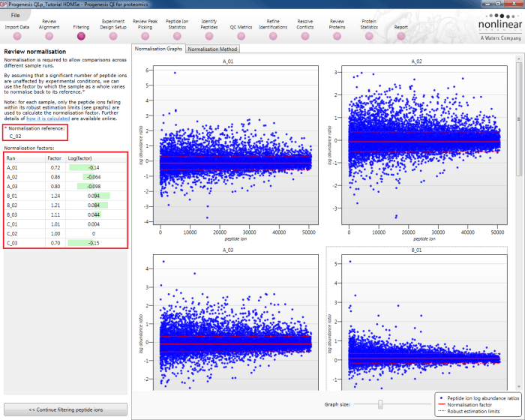Viewport: 525px width, 420px height.
Task: Click the log factor value -0.15
Action: tap(94, 243)
